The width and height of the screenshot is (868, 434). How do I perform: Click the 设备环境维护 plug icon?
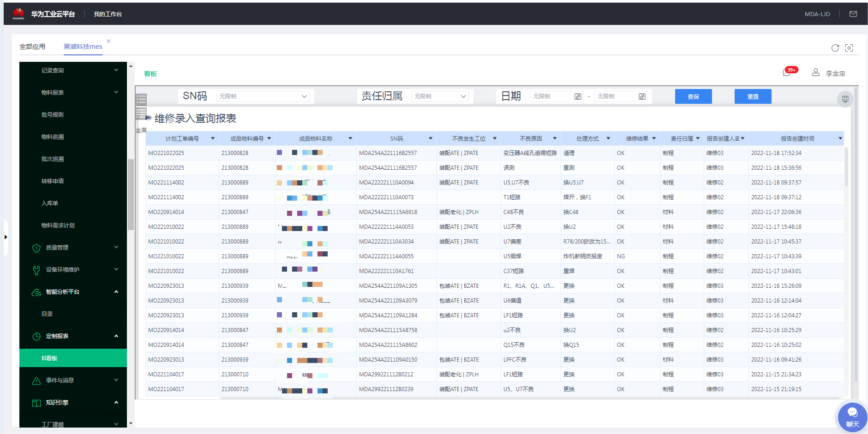[36, 270]
